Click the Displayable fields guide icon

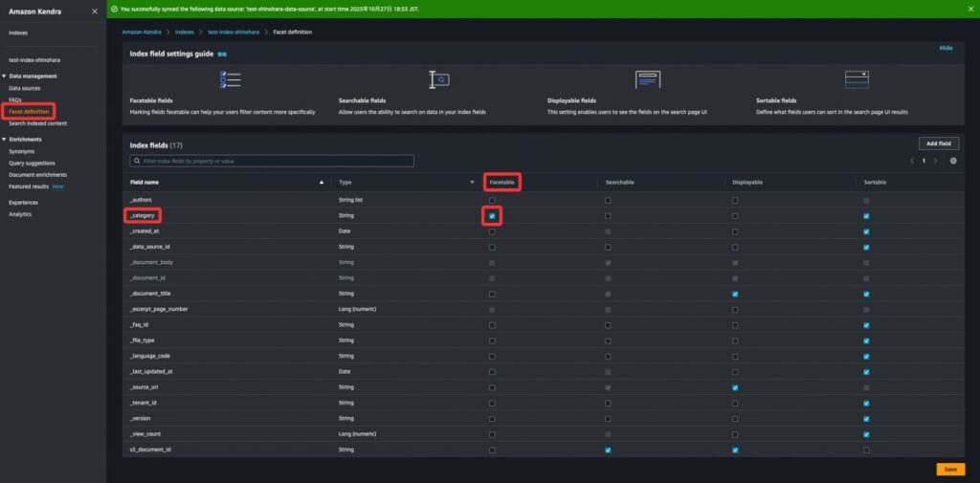(x=648, y=79)
